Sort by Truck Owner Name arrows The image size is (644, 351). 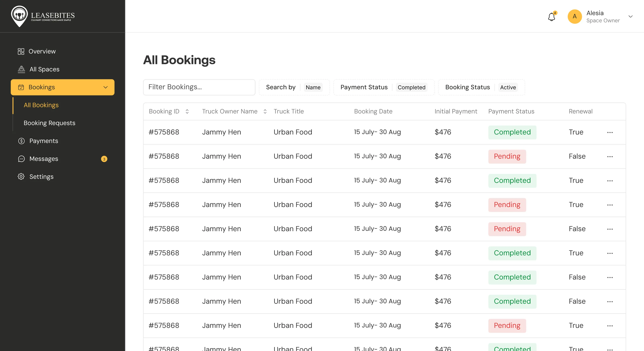pyautogui.click(x=265, y=111)
